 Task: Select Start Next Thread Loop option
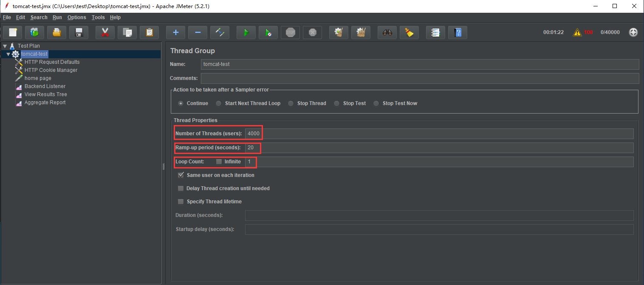point(218,103)
